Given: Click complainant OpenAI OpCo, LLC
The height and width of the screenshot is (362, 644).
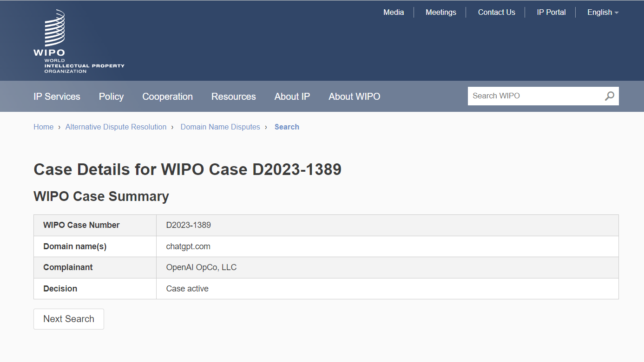Looking at the screenshot, I should point(201,267).
